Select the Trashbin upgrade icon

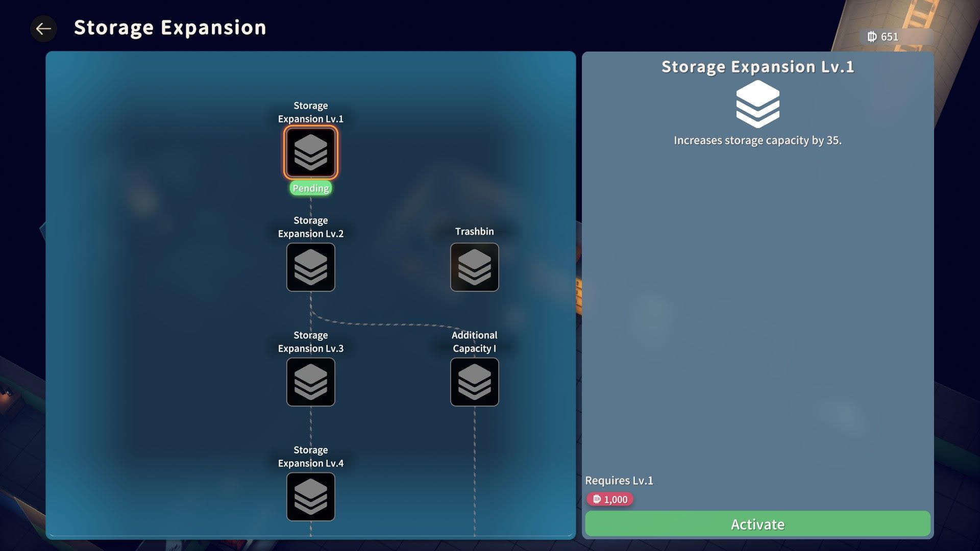point(474,267)
